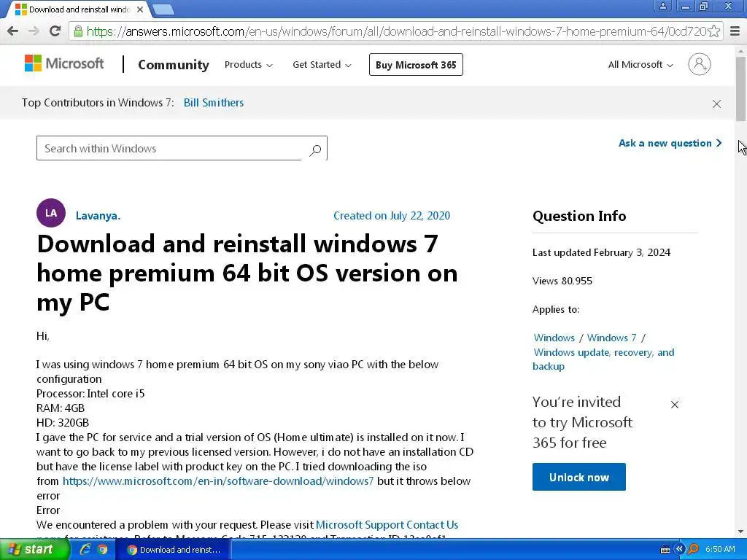Open the Chrome user profile button in title bar
The width and height of the screenshot is (747, 560).
(662, 6)
